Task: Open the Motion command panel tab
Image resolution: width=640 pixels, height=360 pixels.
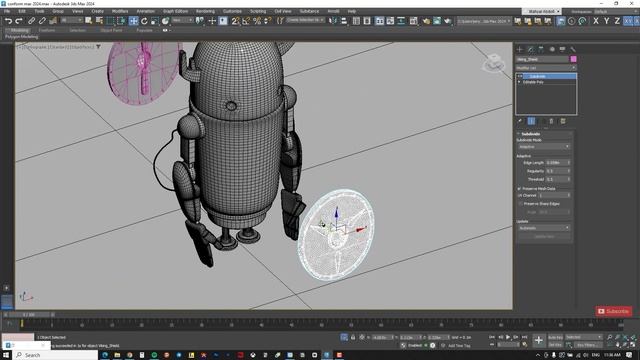Action: (552, 49)
